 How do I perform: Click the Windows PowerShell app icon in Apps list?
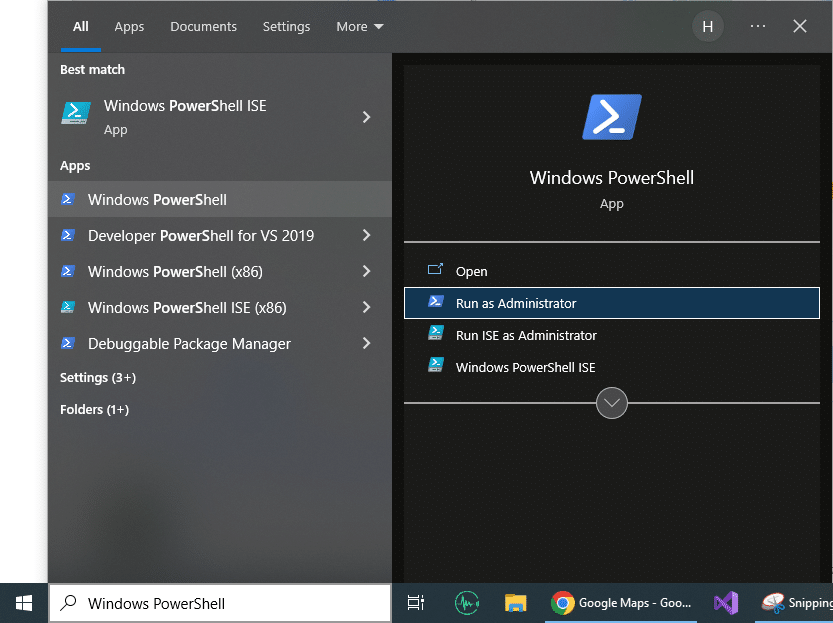67,199
